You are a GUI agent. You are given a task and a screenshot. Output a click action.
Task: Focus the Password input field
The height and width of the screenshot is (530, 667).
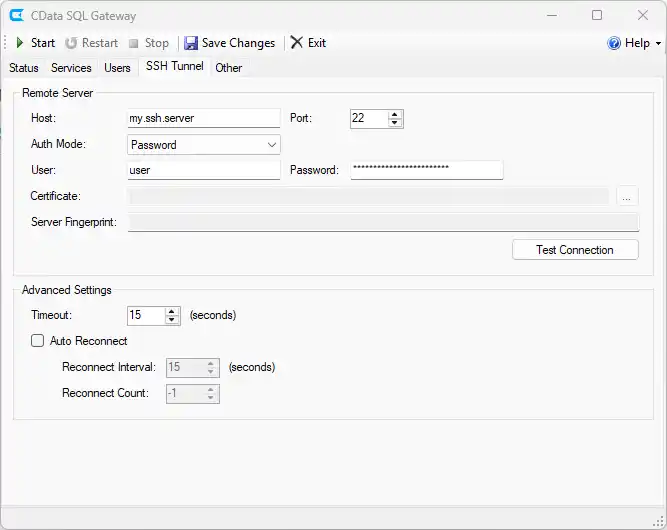(x=426, y=170)
